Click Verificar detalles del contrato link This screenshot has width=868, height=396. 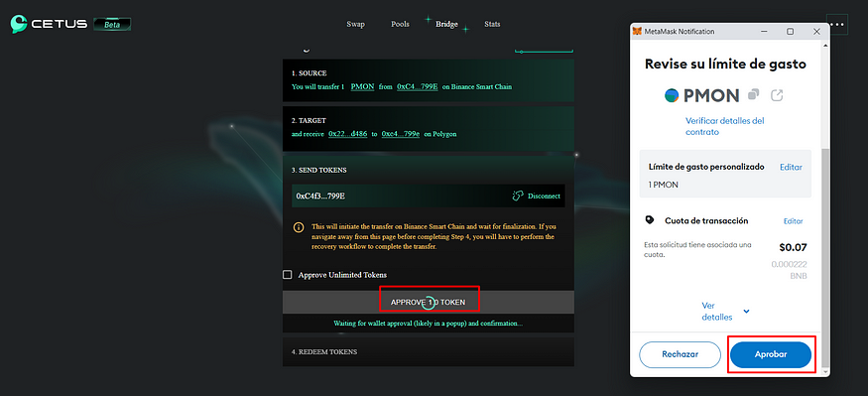(x=724, y=126)
